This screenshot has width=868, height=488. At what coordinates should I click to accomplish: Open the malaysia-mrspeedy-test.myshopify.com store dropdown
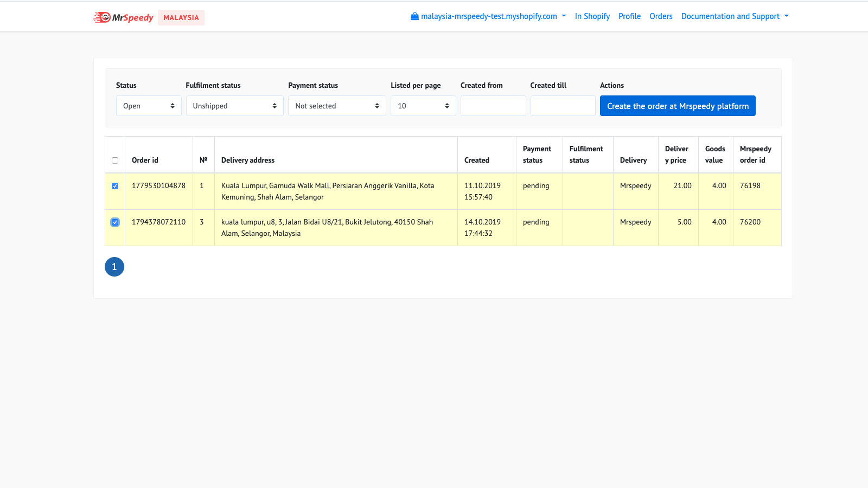(488, 16)
